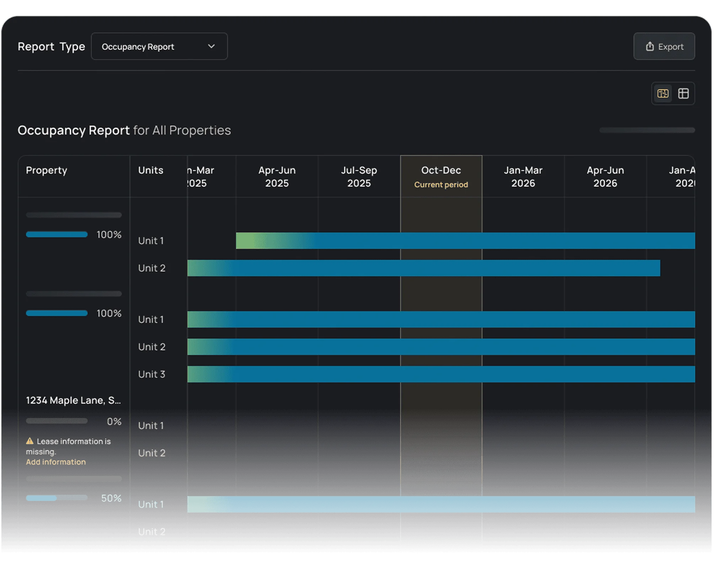
Task: Click the Export button
Action: [x=664, y=46]
